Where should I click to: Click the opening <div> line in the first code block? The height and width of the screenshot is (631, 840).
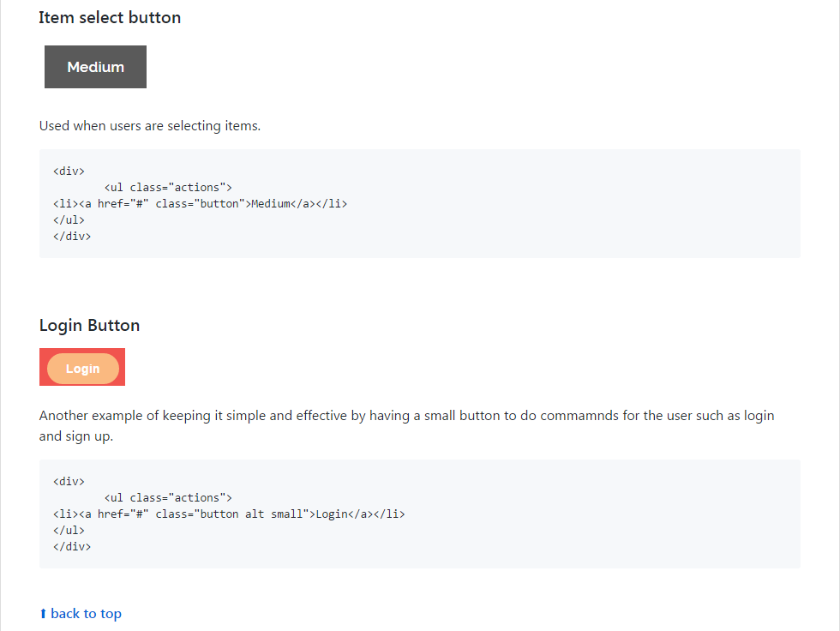coord(69,171)
